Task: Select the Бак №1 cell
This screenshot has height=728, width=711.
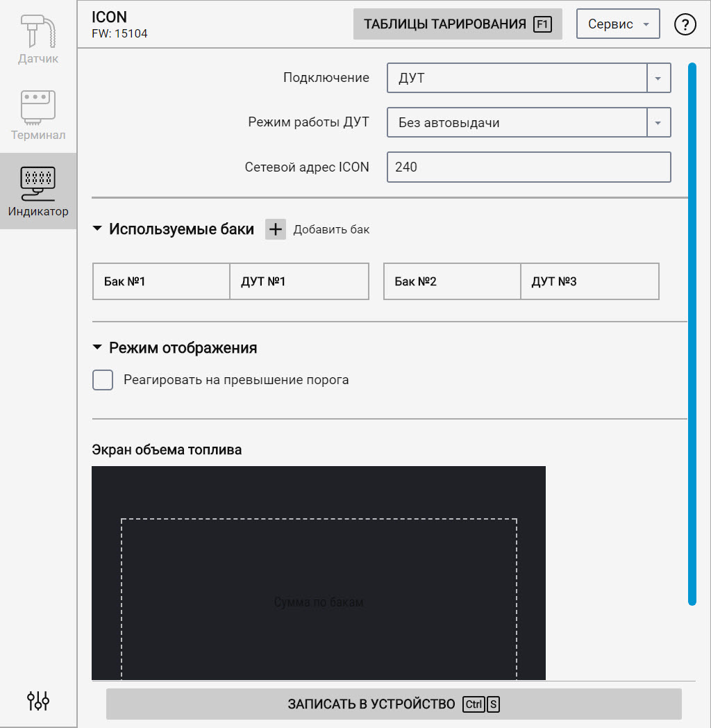Action: click(162, 281)
